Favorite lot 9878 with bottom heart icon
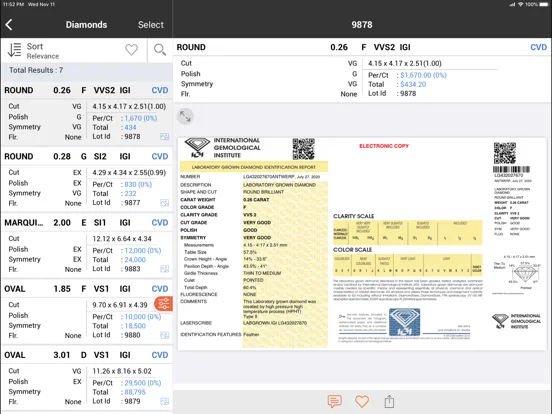Screen dimensions: 552x414 point(362,401)
